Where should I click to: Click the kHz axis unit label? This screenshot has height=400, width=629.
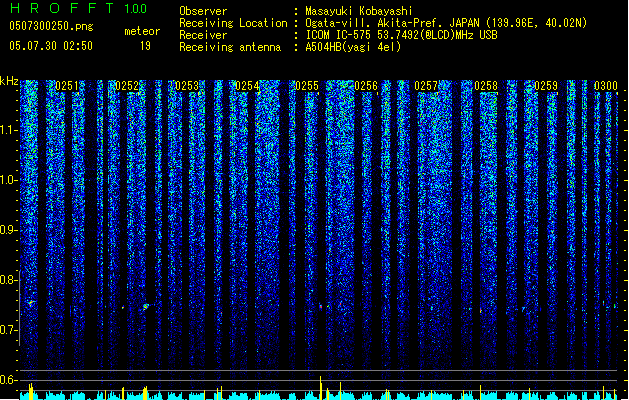[x=9, y=81]
